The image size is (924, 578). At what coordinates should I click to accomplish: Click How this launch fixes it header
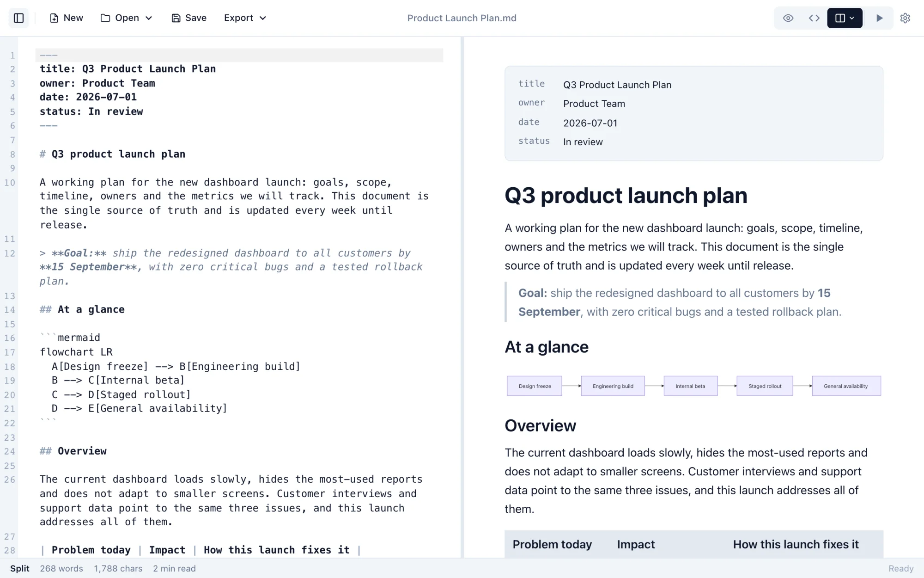click(x=796, y=544)
